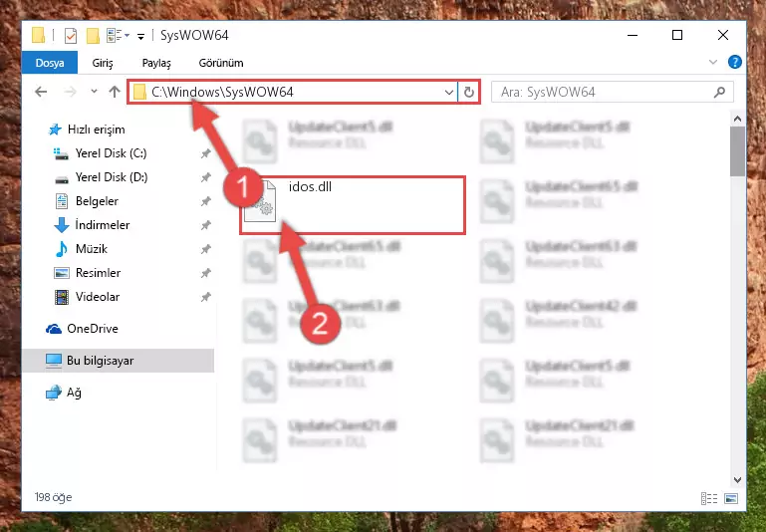Switch to the details view layout icon

pyautogui.click(x=709, y=498)
